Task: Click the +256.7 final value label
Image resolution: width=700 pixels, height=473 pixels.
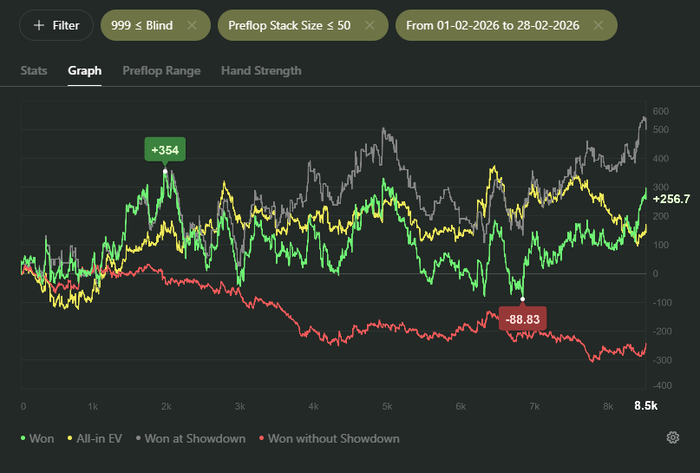Action: pos(671,199)
